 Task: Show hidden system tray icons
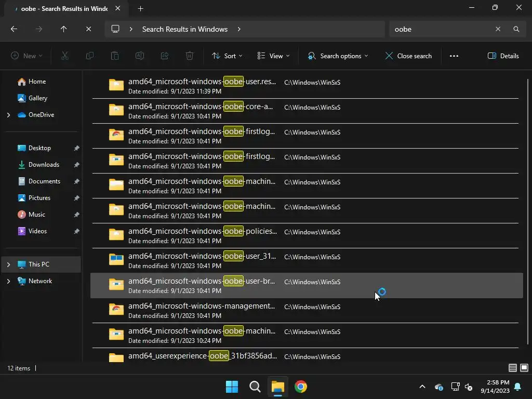pos(422,387)
